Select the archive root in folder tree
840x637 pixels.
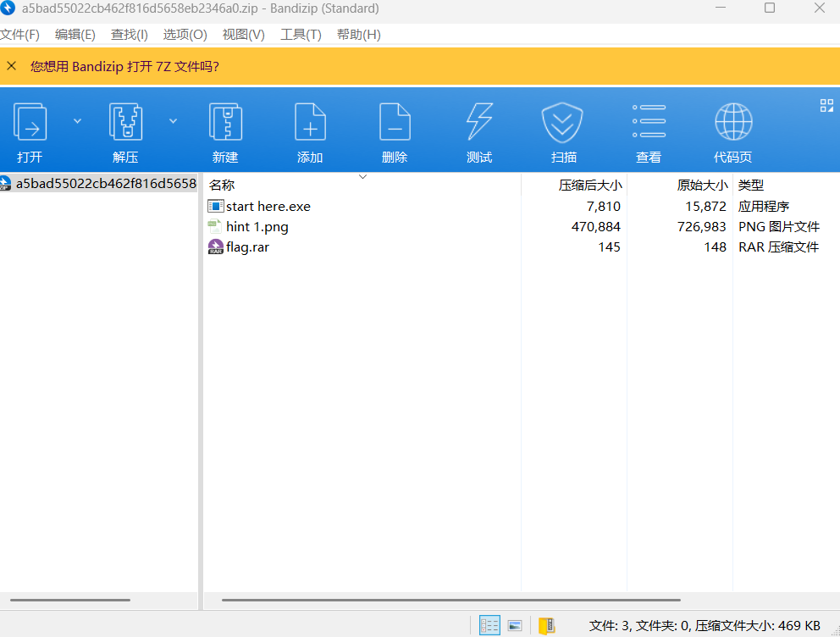coord(98,183)
